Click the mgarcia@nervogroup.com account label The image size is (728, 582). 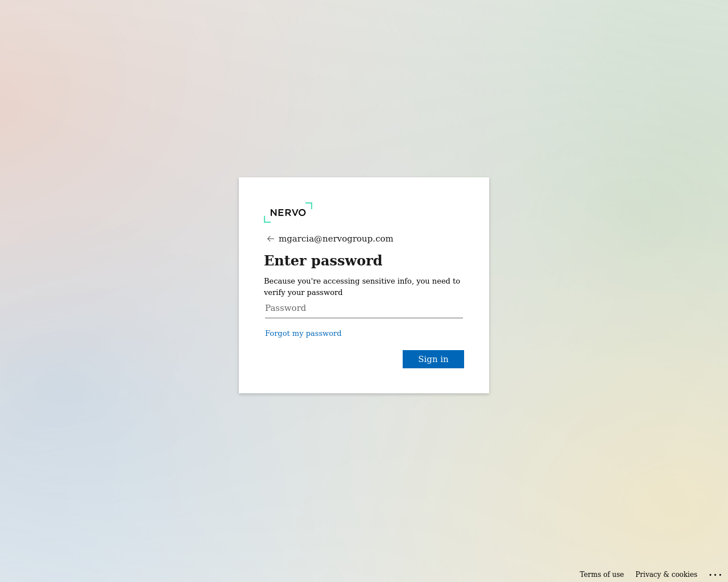click(x=336, y=239)
